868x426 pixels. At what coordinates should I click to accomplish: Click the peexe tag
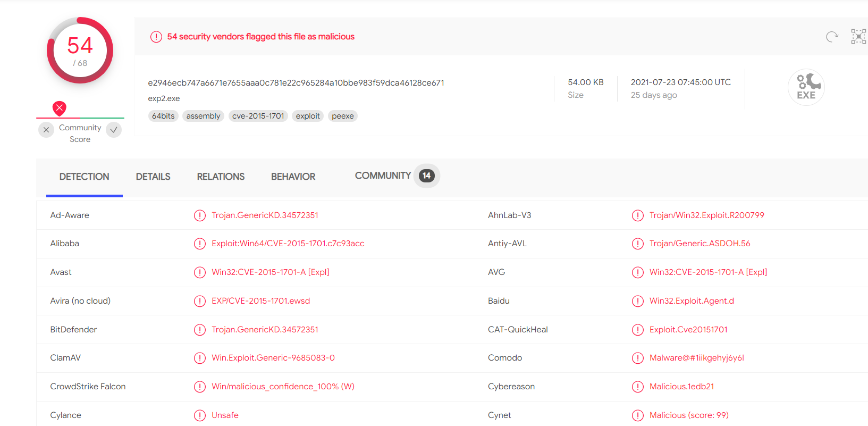343,116
